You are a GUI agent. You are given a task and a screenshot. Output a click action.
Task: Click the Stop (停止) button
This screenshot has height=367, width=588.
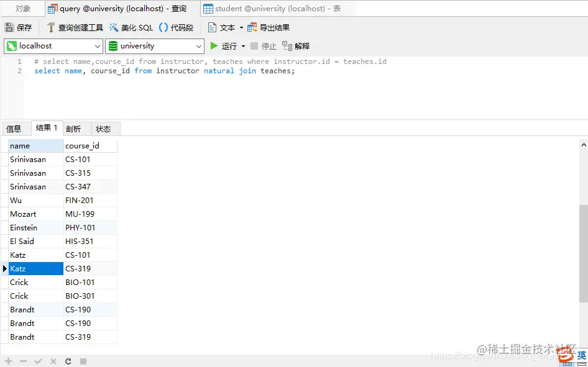click(264, 46)
